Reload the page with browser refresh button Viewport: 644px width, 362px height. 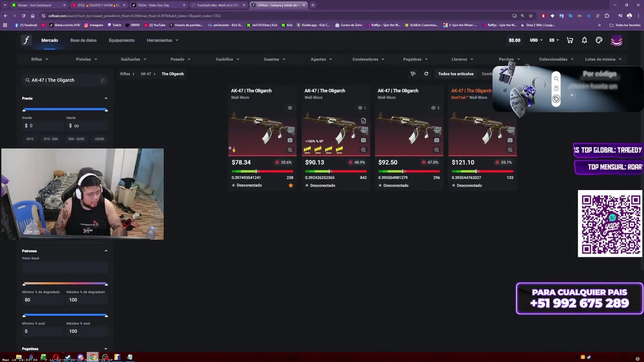point(23,16)
